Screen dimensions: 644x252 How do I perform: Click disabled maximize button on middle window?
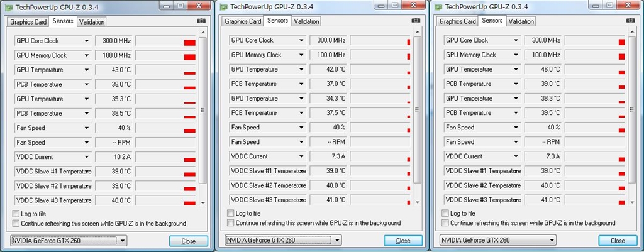(395, 5)
